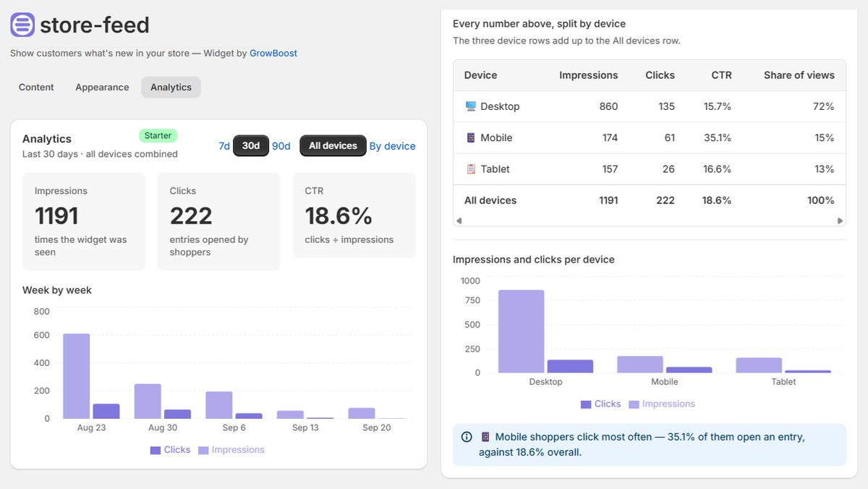Screen dimensions: 868x489
Task: Click Desktop impressions value 860
Action: 609,106
